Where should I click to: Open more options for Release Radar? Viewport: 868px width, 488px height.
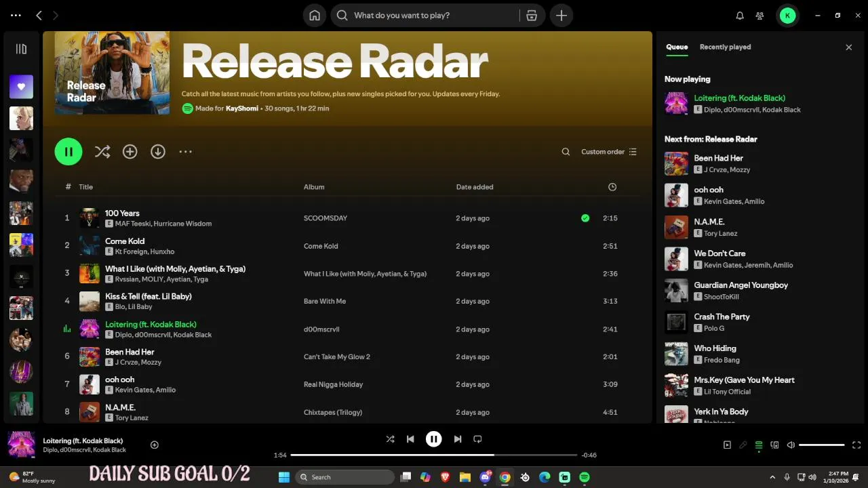[186, 152]
